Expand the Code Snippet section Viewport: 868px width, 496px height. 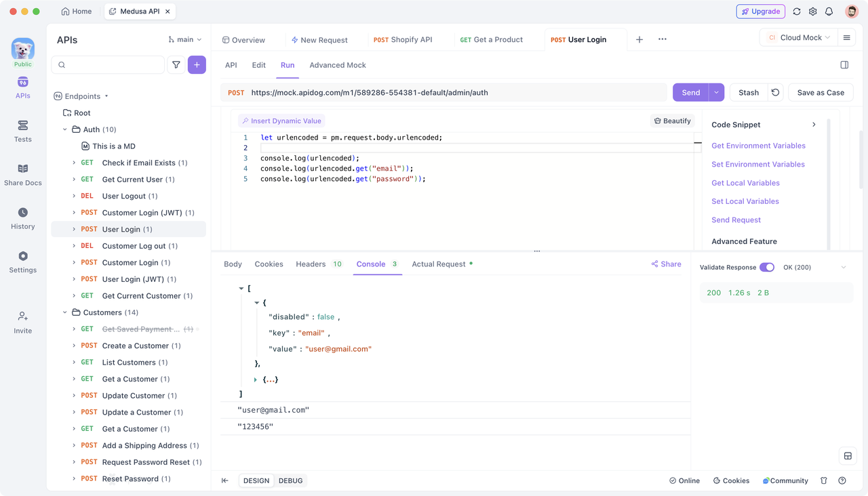click(814, 125)
